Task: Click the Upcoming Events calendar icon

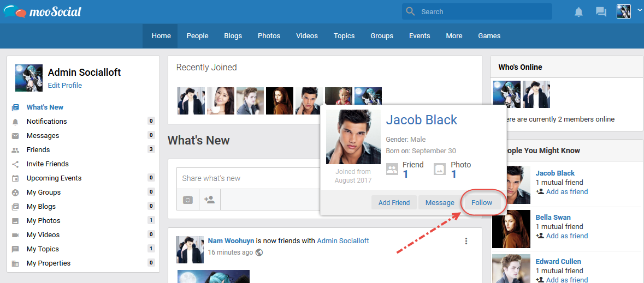Action: click(x=16, y=178)
